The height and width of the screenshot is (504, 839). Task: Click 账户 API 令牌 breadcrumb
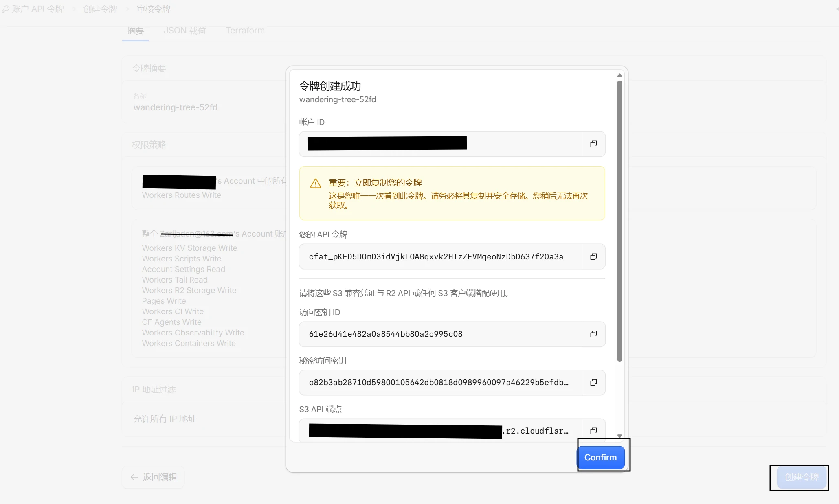(34, 9)
